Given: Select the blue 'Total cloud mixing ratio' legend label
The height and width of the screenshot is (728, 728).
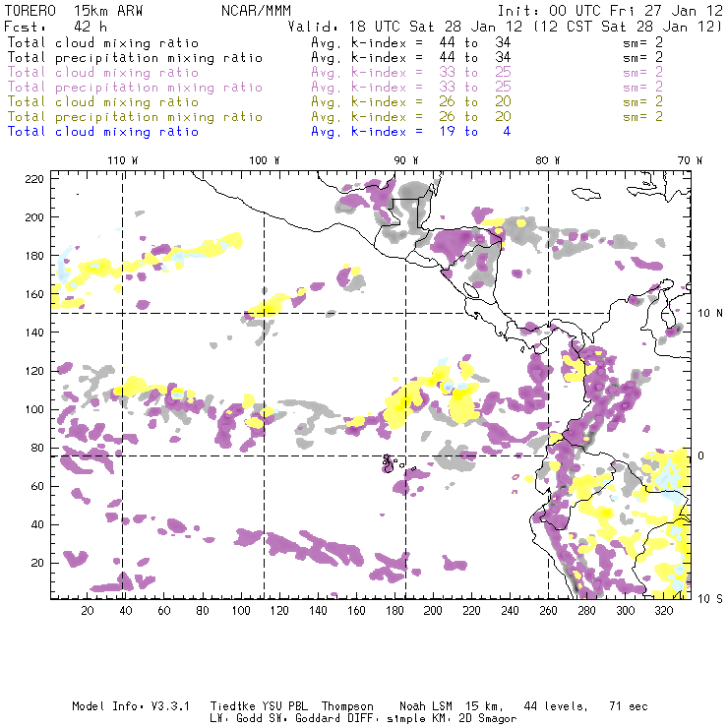Looking at the screenshot, I should pos(103,132).
